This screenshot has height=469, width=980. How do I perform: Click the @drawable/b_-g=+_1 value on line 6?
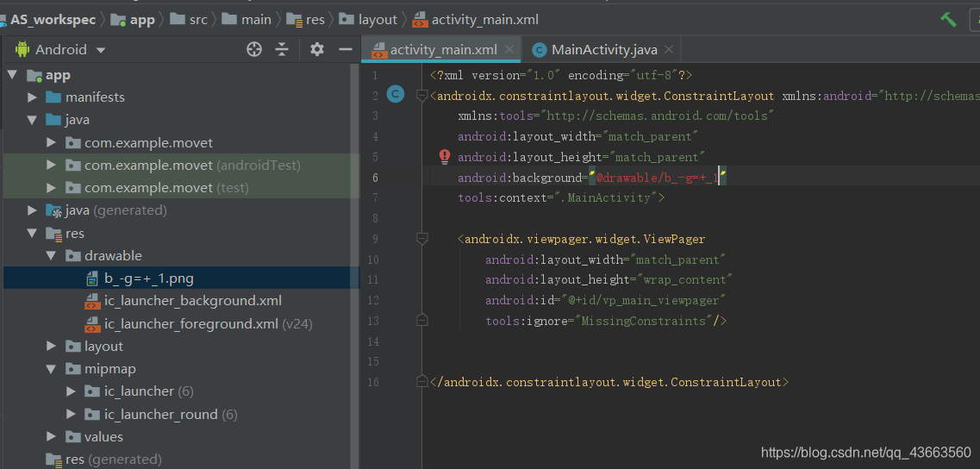(x=658, y=178)
